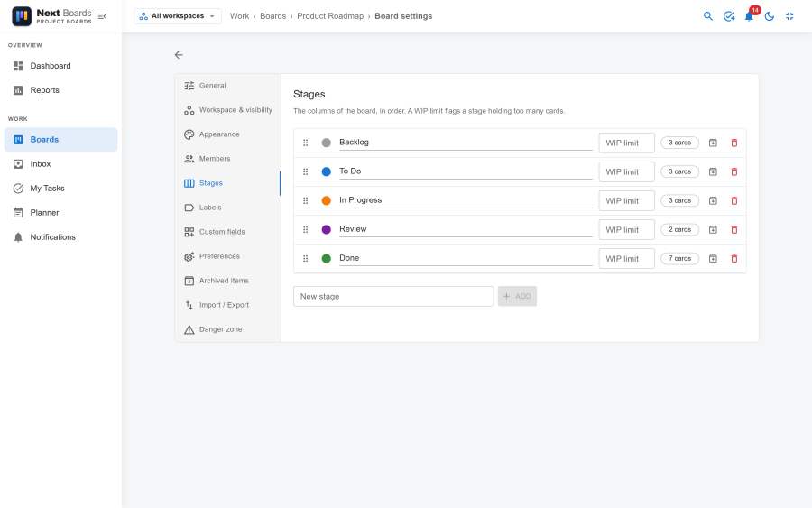Collapse the sidebar menu icon
The width and height of the screenshot is (812, 508).
102,16
